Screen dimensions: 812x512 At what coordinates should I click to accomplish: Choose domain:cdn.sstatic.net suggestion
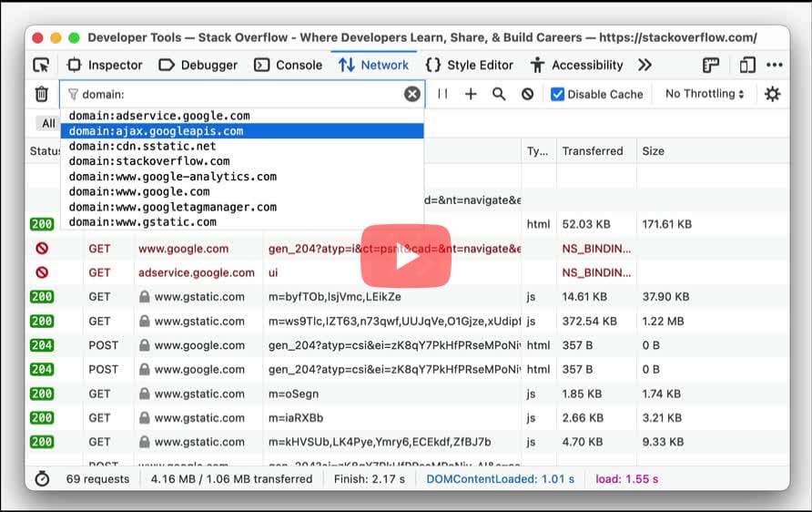point(242,146)
